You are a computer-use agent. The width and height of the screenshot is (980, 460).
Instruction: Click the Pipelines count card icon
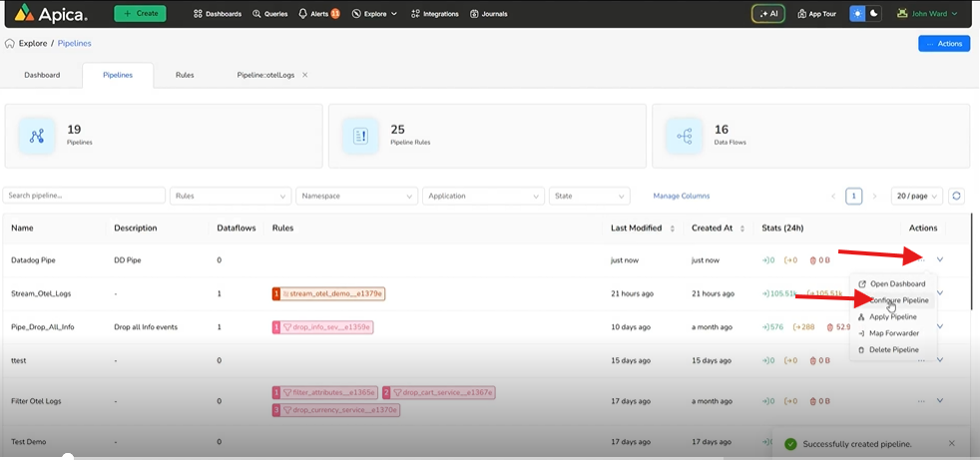click(x=37, y=136)
